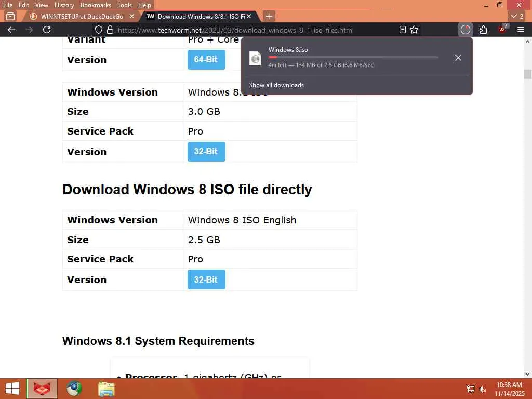The width and height of the screenshot is (532, 399).
Task: Close the Download Windows 8/8.1 ISO tab
Action: (x=249, y=16)
